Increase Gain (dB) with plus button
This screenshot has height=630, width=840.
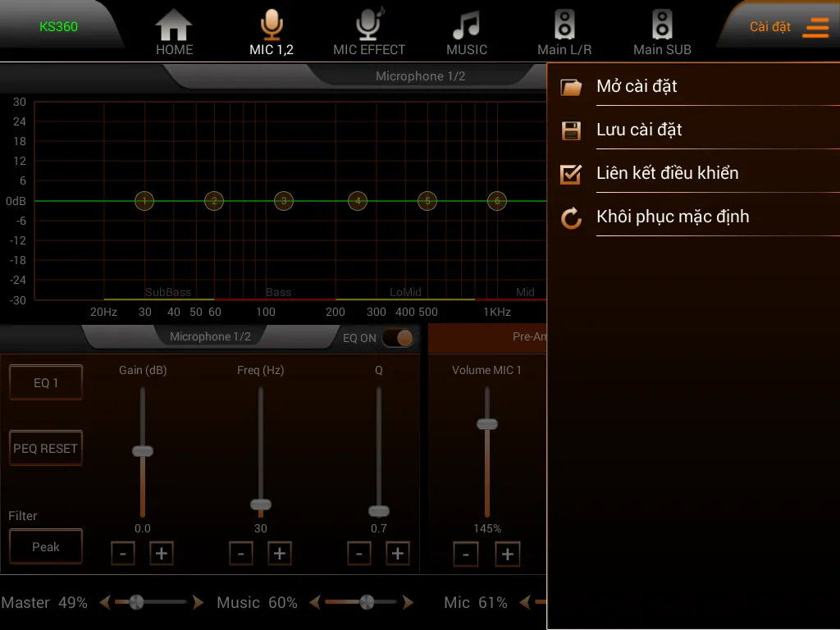coord(162,554)
